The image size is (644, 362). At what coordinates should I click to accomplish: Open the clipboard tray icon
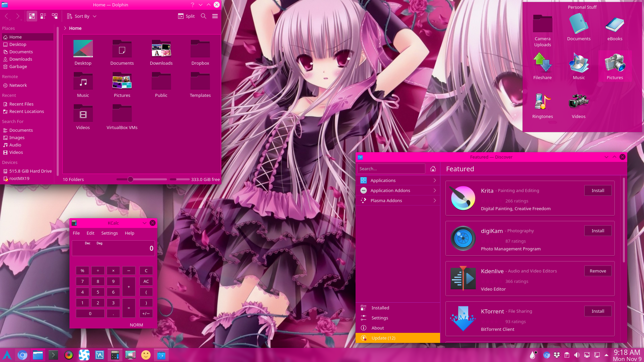[567, 355]
